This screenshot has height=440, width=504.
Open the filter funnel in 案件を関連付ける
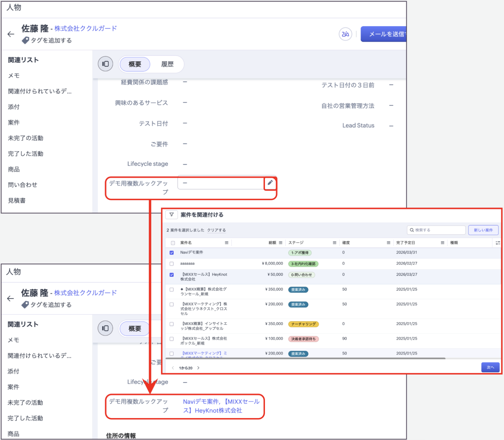(x=171, y=215)
